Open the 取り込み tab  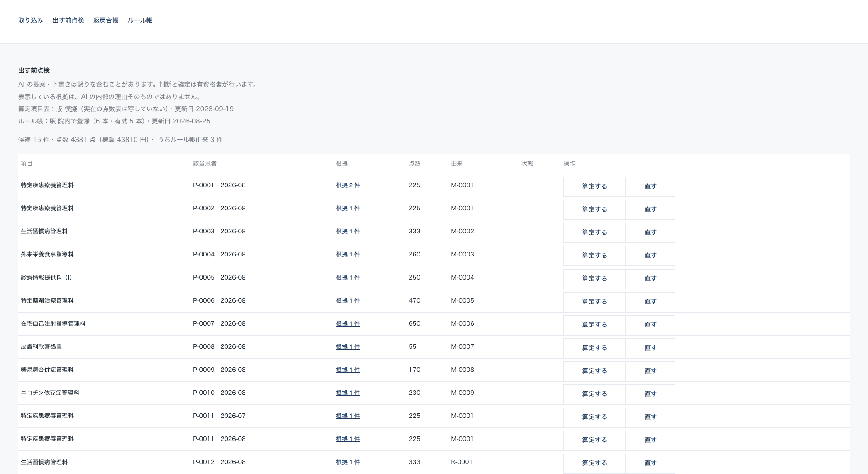pyautogui.click(x=31, y=20)
